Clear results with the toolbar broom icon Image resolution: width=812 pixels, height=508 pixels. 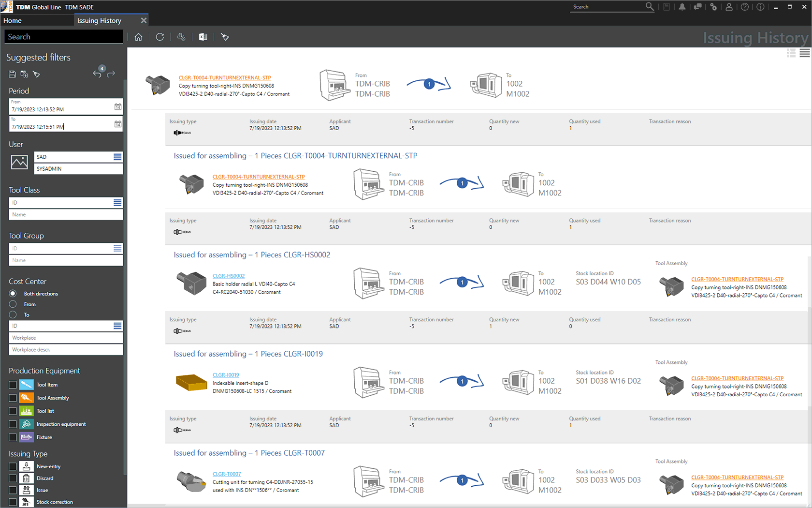(x=225, y=37)
